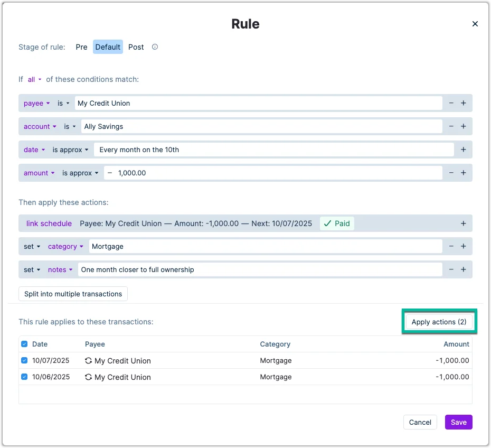Click the info icon beside the stage options
Screen dimensions: 491x448
(155, 47)
